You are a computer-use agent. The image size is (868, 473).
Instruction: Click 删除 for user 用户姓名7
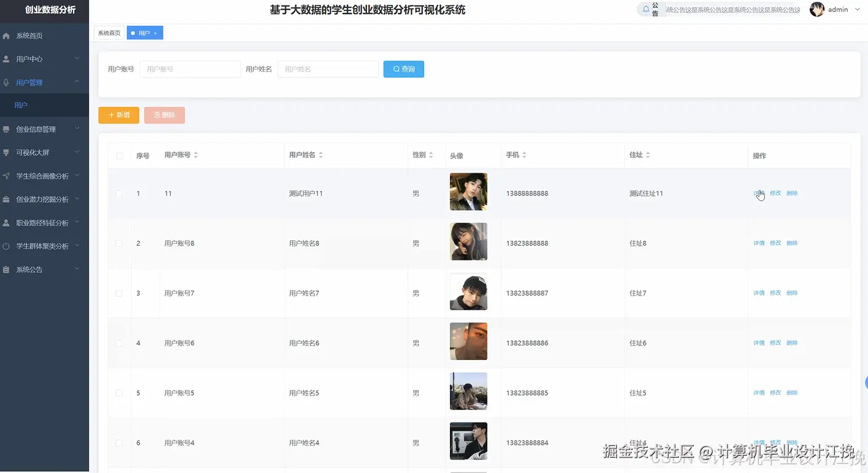pyautogui.click(x=792, y=294)
